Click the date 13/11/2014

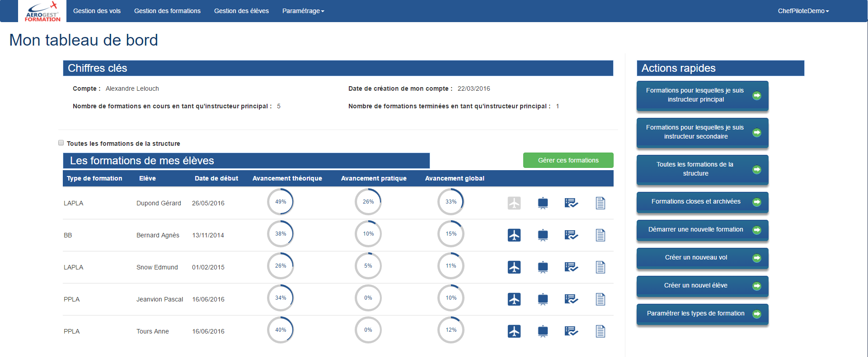pos(208,235)
